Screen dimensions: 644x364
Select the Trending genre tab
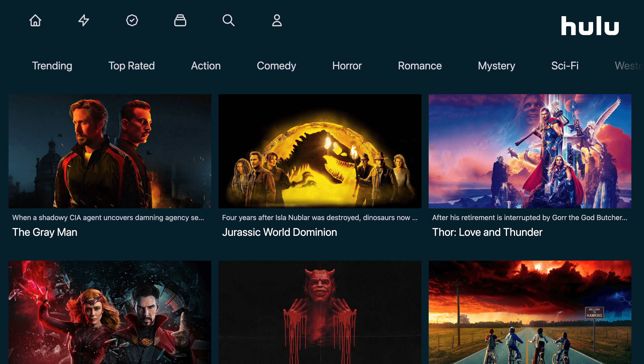click(x=52, y=66)
